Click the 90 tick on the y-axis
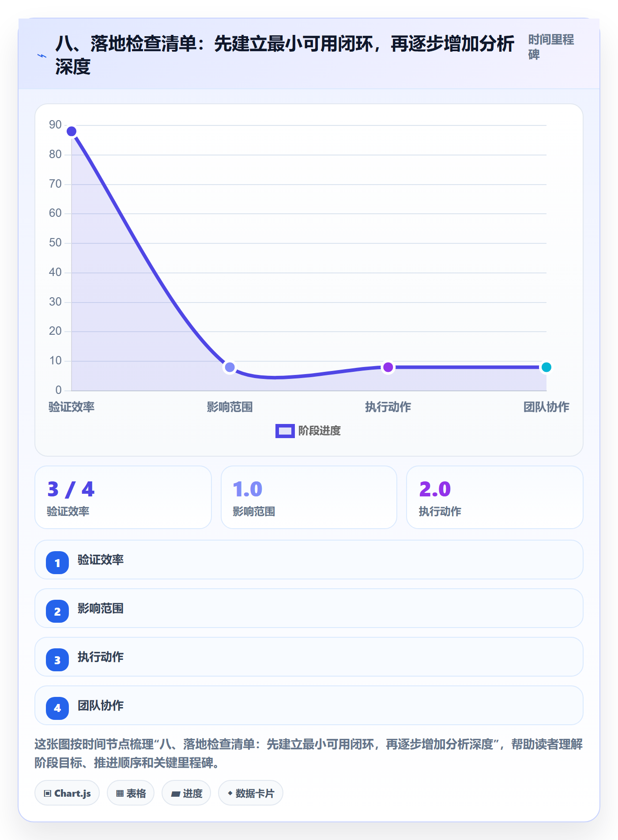Viewport: 618px width, 840px height. point(55,125)
